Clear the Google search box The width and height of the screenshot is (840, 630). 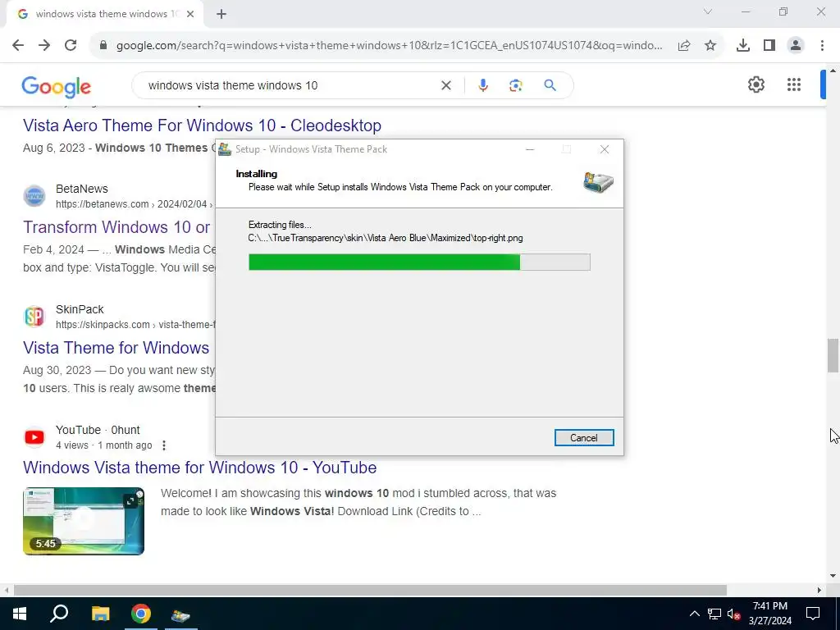(445, 85)
